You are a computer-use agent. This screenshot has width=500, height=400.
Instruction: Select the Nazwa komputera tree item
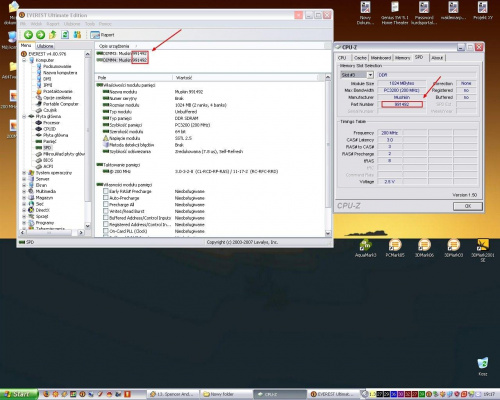point(60,73)
